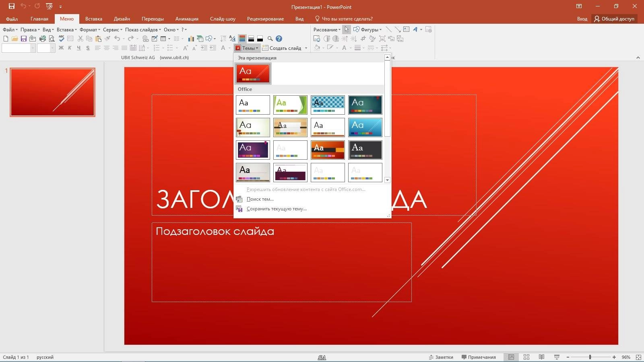This screenshot has height=362, width=644.
Task: Run the ABC spelling check icon
Action: (x=61, y=38)
